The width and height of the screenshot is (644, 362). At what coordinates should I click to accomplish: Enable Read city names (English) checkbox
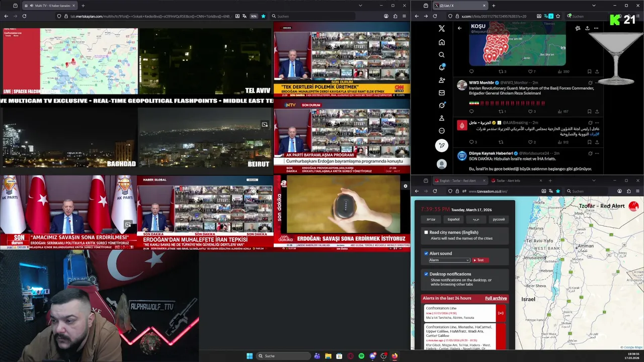click(426, 232)
